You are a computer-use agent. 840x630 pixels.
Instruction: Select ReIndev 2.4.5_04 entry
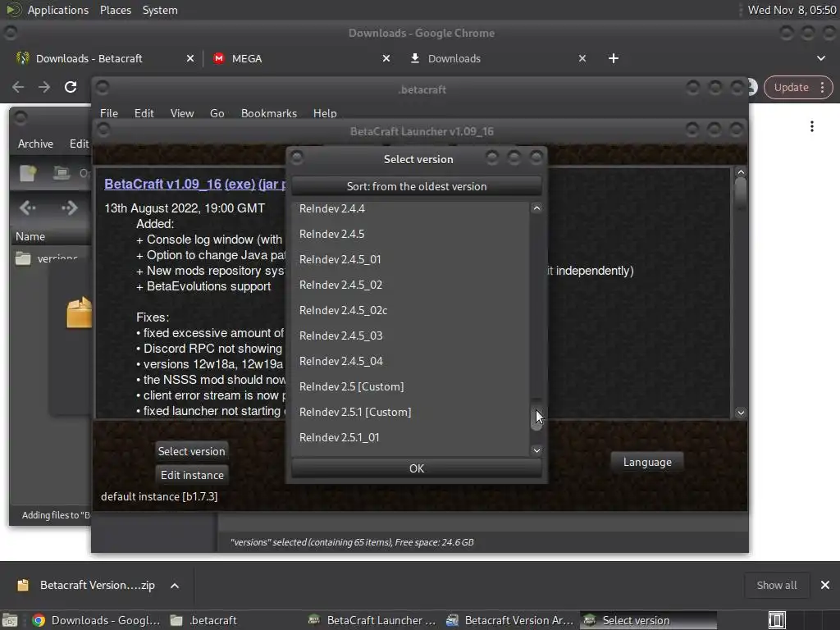pyautogui.click(x=410, y=361)
